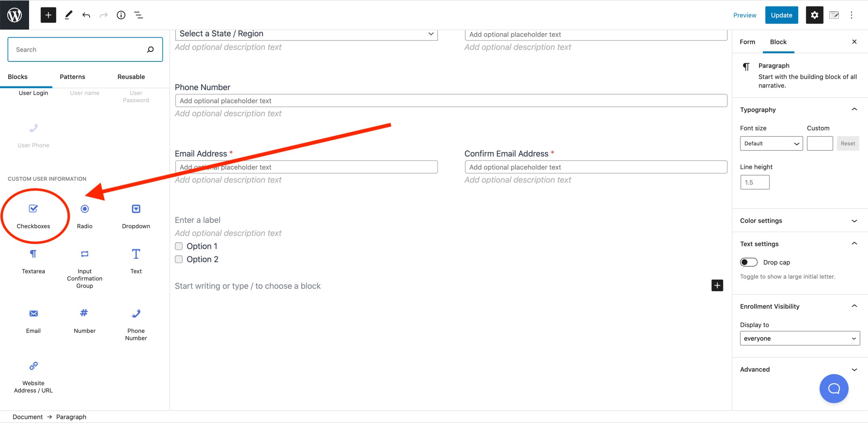Add block with the inline plus button
Viewport: 868px width, 423px height.
pyautogui.click(x=717, y=285)
